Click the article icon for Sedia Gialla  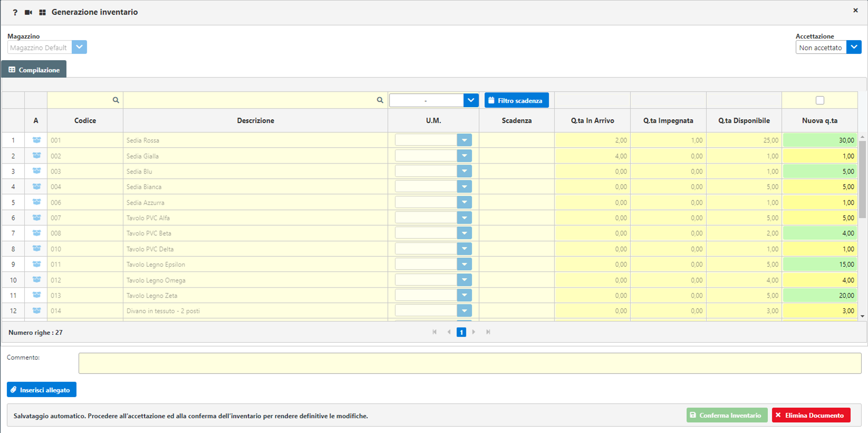click(36, 156)
